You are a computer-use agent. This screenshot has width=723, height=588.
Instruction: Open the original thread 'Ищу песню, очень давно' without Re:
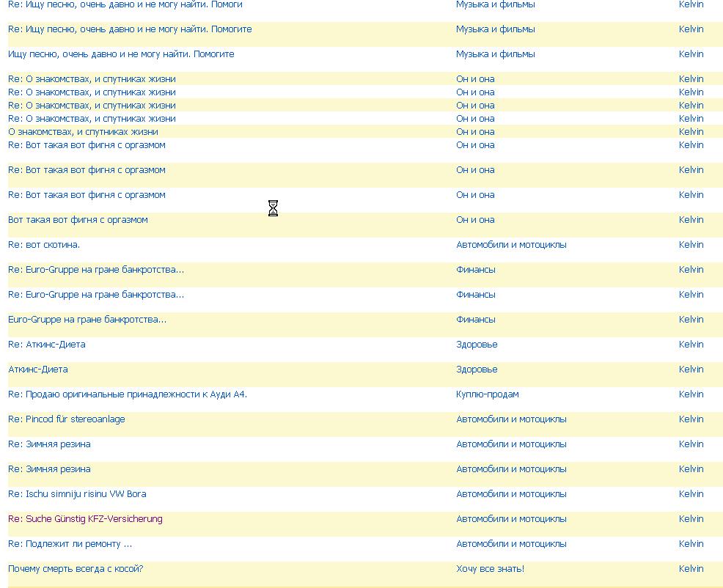121,54
